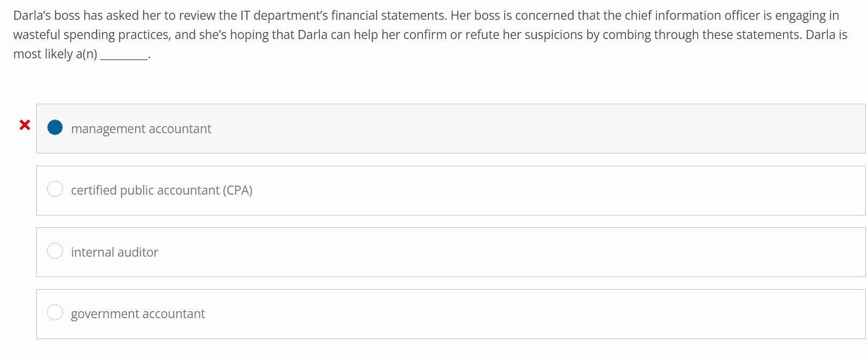
Task: Click the red X incorrect answer indicator
Action: click(x=24, y=125)
